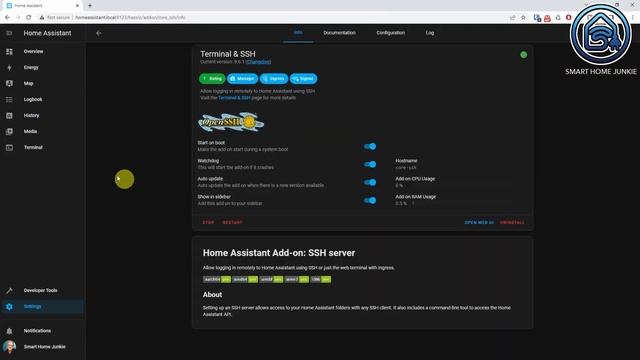Follow the Terminal & SSH page link
Image resolution: width=640 pixels, height=360 pixels.
234,98
